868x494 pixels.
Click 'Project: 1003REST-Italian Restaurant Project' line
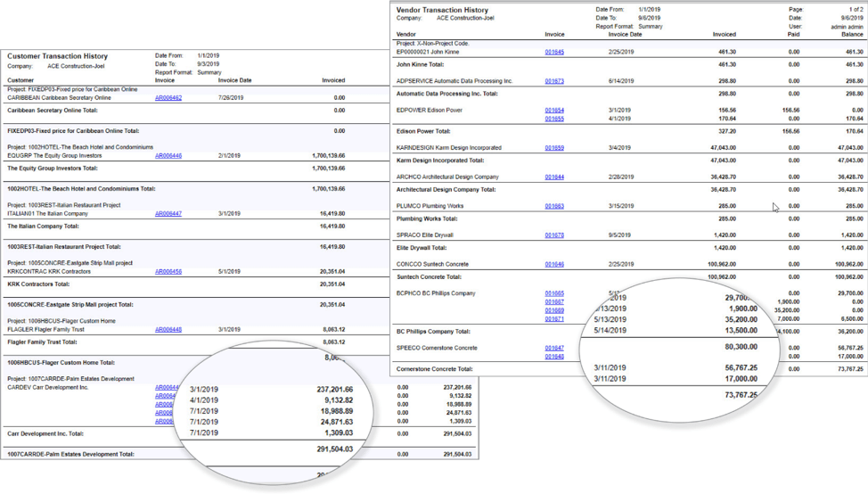tap(63, 205)
